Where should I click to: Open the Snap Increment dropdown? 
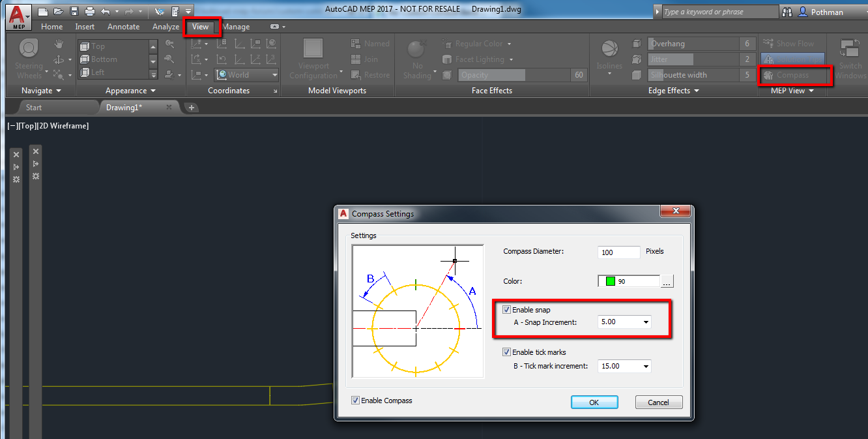(645, 322)
